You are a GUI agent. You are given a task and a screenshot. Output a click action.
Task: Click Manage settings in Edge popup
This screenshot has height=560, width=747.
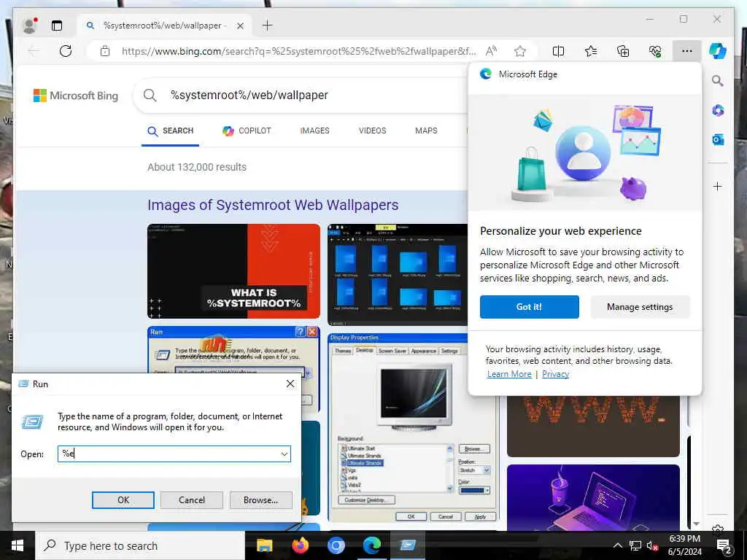(640, 307)
